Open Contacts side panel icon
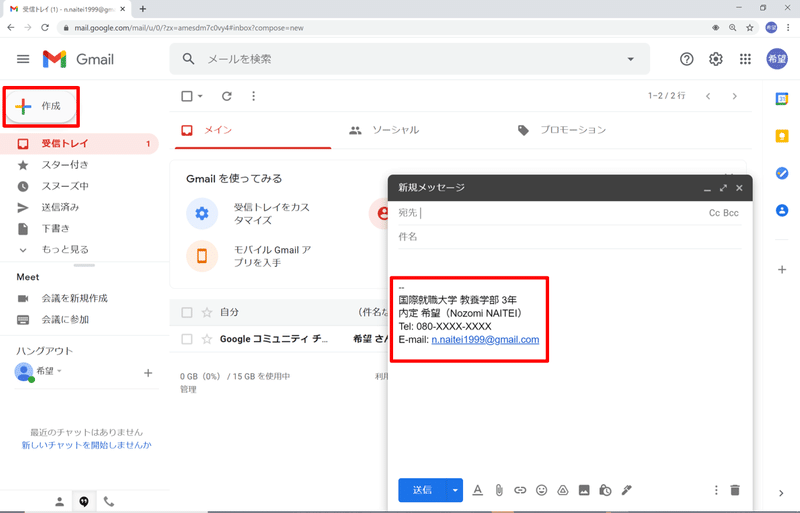Viewport: 800px width, 513px height. click(x=782, y=210)
